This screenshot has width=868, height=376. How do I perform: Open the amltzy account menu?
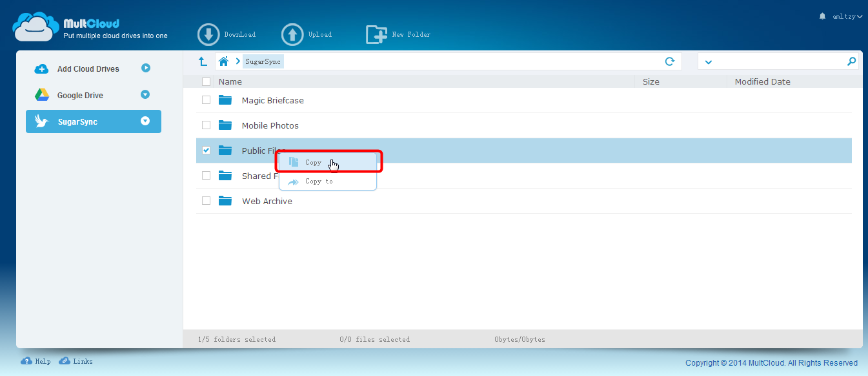click(x=848, y=16)
